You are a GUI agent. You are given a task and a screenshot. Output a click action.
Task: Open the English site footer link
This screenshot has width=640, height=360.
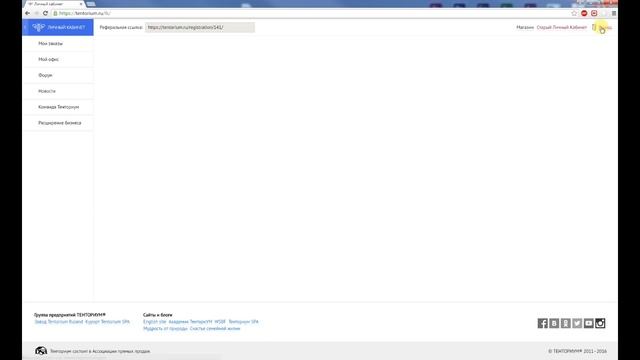155,322
